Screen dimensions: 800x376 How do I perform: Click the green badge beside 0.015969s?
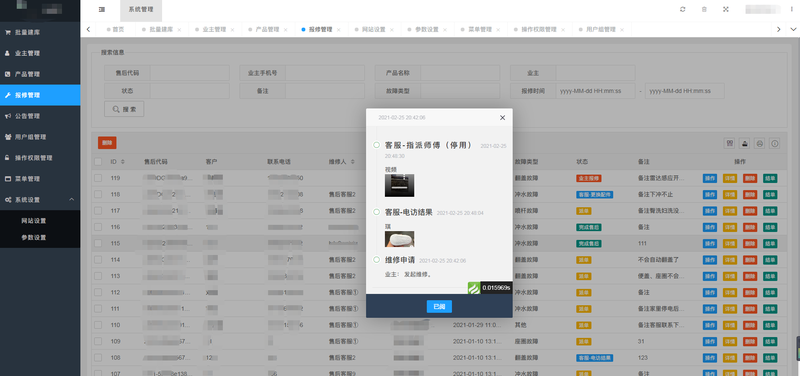point(474,288)
